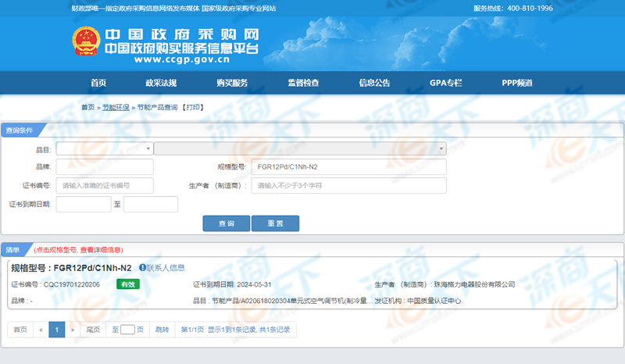
Task: Click 首页 in the pagination bar
Action: 20,330
